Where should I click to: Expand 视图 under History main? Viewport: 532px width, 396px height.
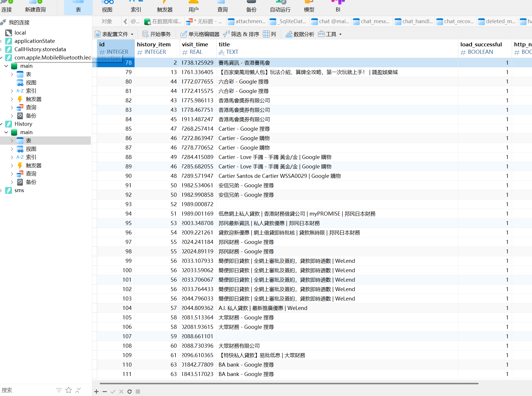(12, 149)
